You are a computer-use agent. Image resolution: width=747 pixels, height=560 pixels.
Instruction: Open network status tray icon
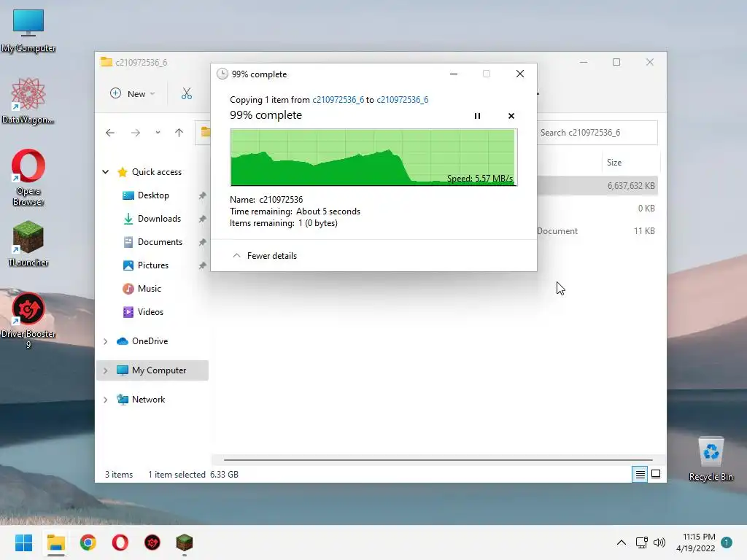[x=642, y=542]
